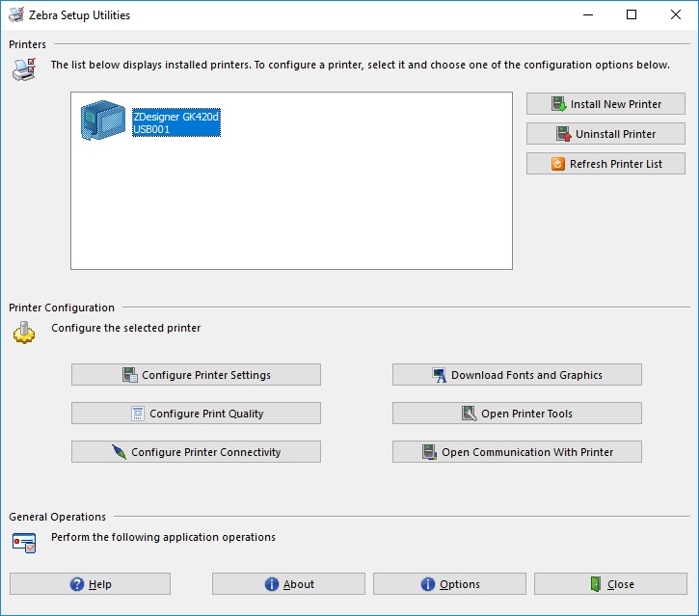
Task: Click the General Operations window icon
Action: pos(24,542)
